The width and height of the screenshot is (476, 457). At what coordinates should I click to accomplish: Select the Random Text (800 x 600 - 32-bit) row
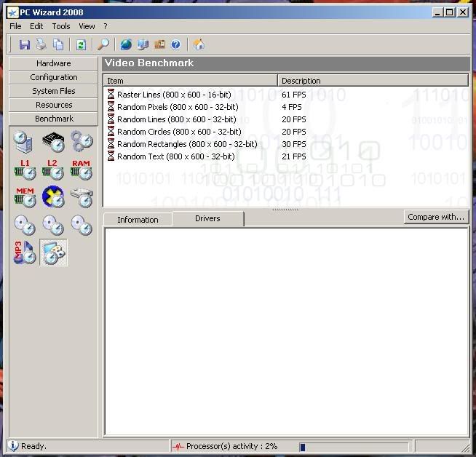[285, 156]
